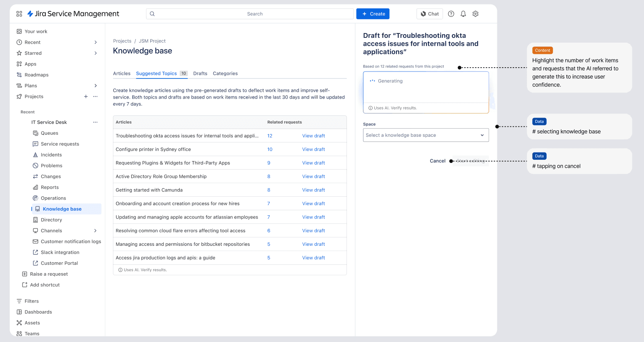
Task: Click into the Search field
Action: point(250,14)
